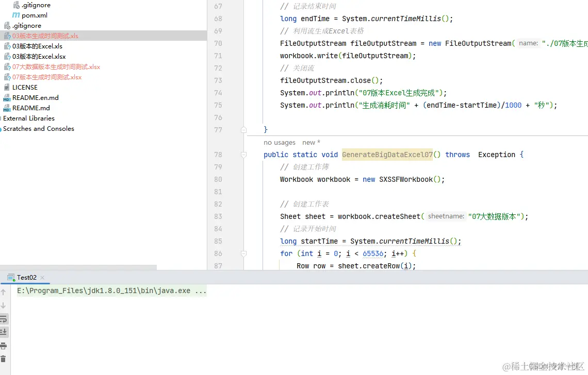The image size is (588, 375).
Task: Click the java.exe command line in console
Action: coord(112,291)
